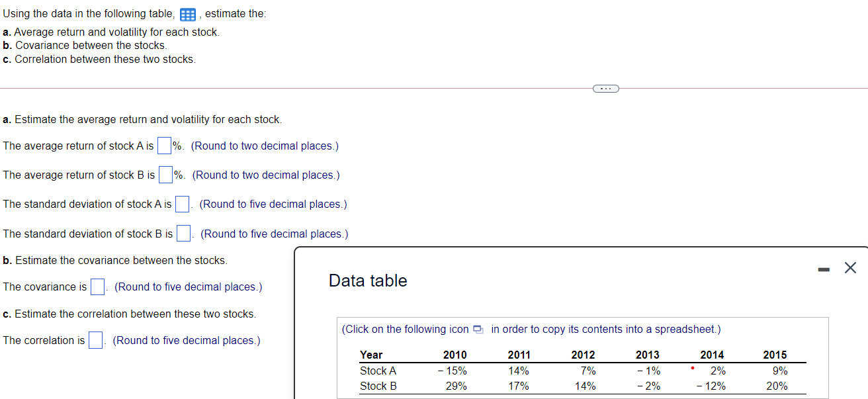Click the Year column header
868x399 pixels.
point(371,355)
